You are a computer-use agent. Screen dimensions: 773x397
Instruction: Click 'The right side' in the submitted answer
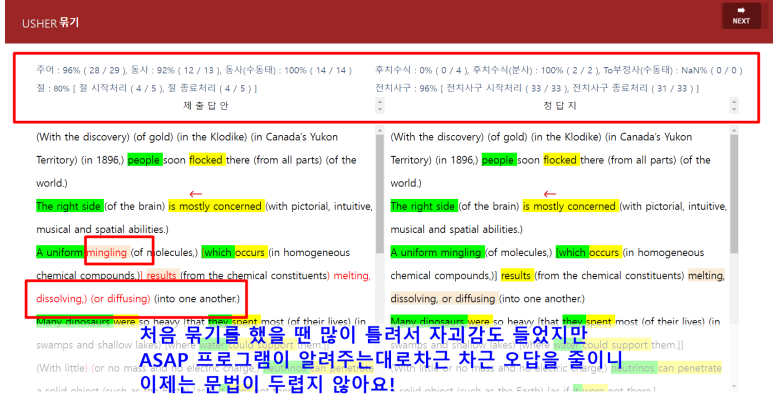pyautogui.click(x=70, y=206)
